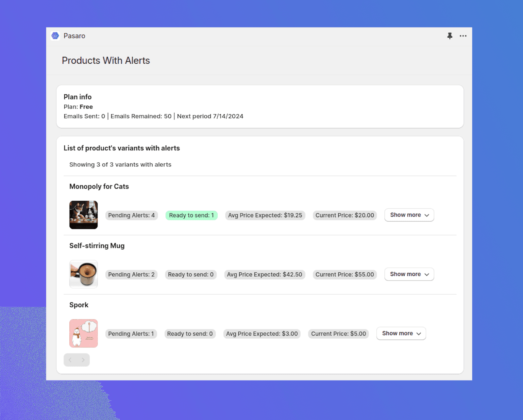
Task: Click the Current Price: $55.00 badge
Action: coord(345,274)
